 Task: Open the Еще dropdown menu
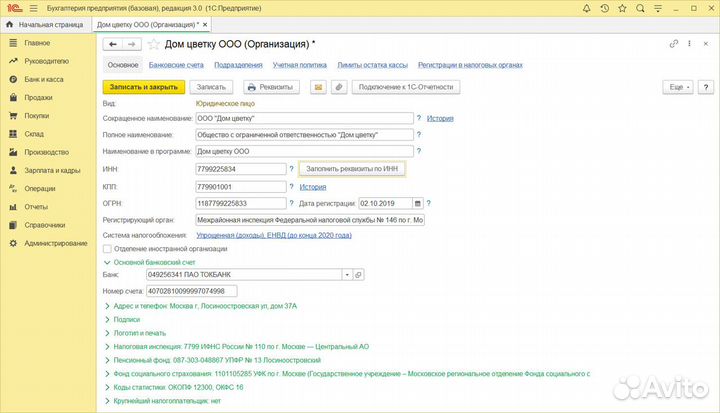click(679, 87)
